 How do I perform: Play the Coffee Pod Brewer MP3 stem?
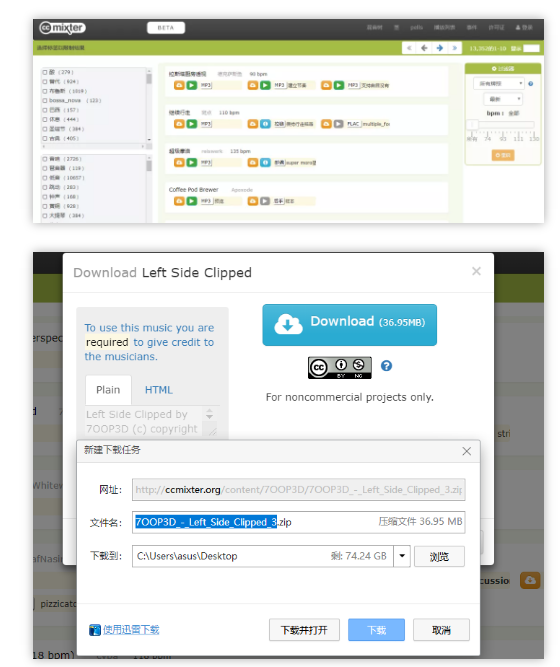point(192,201)
